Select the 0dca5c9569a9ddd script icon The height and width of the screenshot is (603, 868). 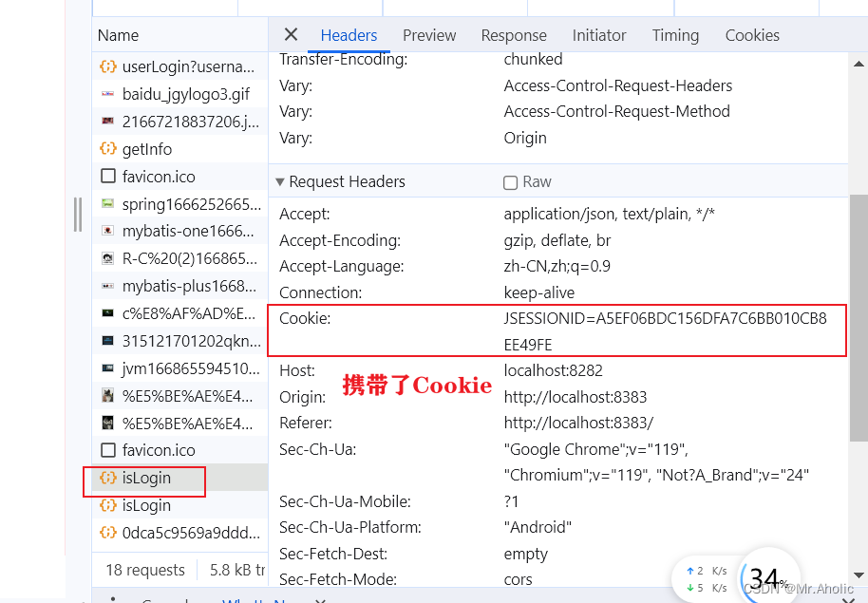coord(107,533)
